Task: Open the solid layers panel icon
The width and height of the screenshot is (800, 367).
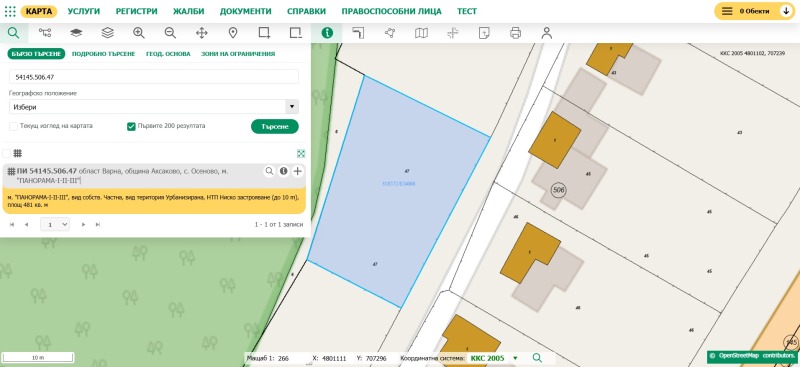Action: click(76, 33)
